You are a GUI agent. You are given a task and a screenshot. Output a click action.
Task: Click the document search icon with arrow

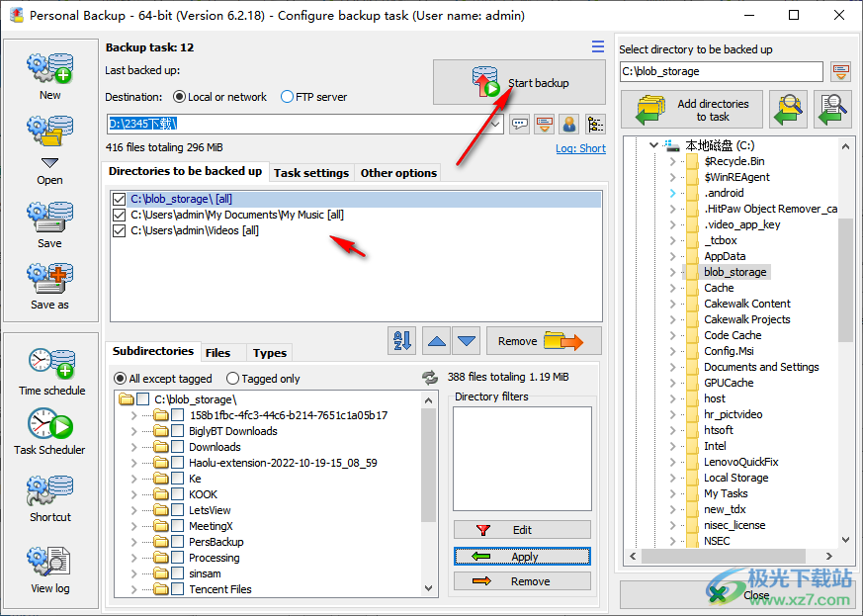(832, 110)
